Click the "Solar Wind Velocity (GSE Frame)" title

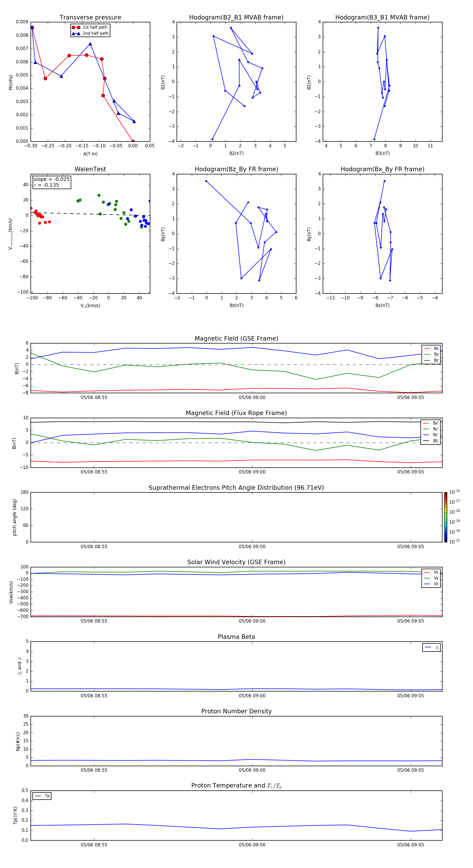click(236, 562)
